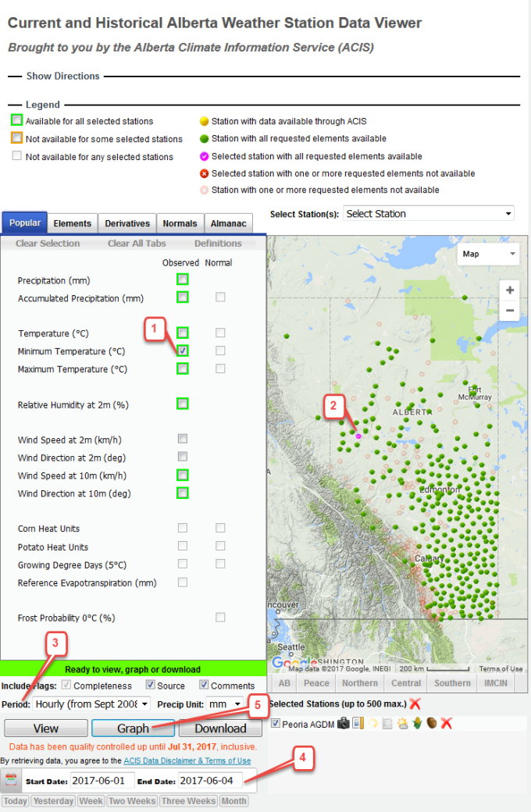Click the Graph button
This screenshot has height=812, width=531.
133,728
